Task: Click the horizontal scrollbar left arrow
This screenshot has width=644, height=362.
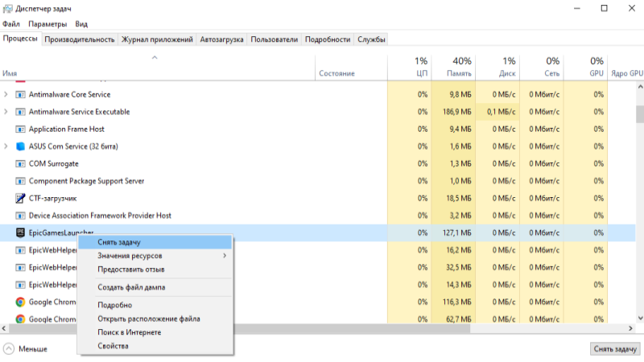Action: [x=4, y=328]
